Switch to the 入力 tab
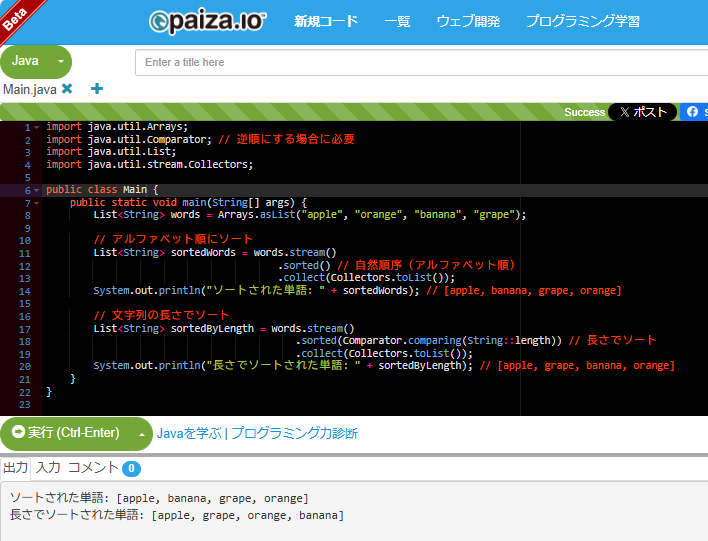 click(48, 468)
